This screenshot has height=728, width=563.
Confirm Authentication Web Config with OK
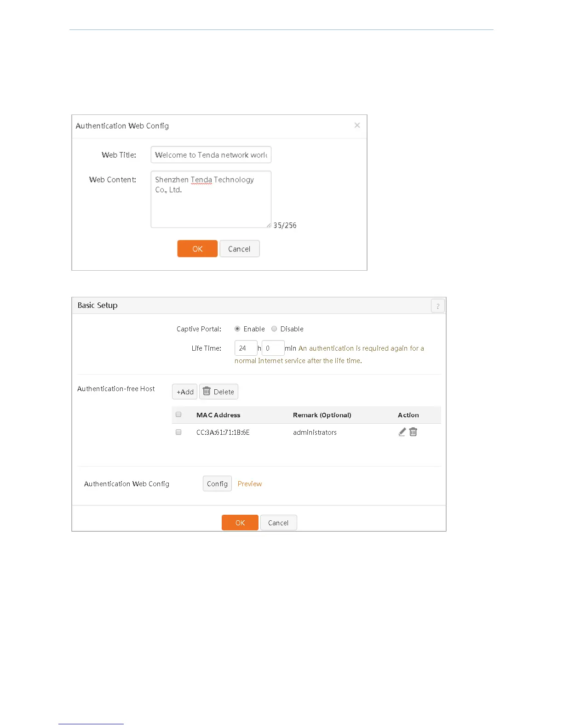point(197,249)
